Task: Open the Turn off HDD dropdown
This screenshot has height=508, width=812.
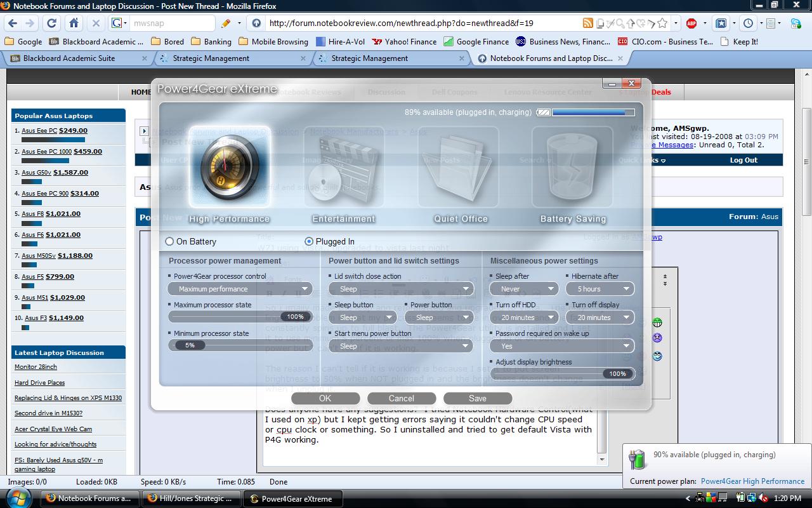Action: 524,317
